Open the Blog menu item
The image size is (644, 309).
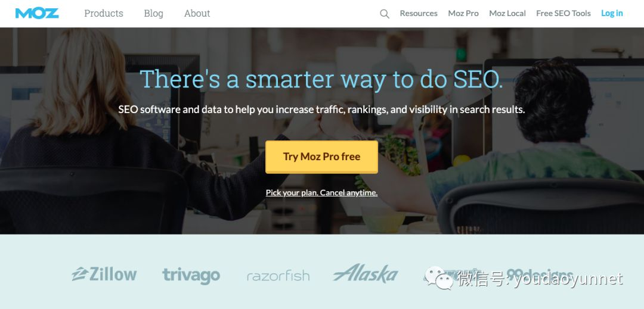coord(154,14)
